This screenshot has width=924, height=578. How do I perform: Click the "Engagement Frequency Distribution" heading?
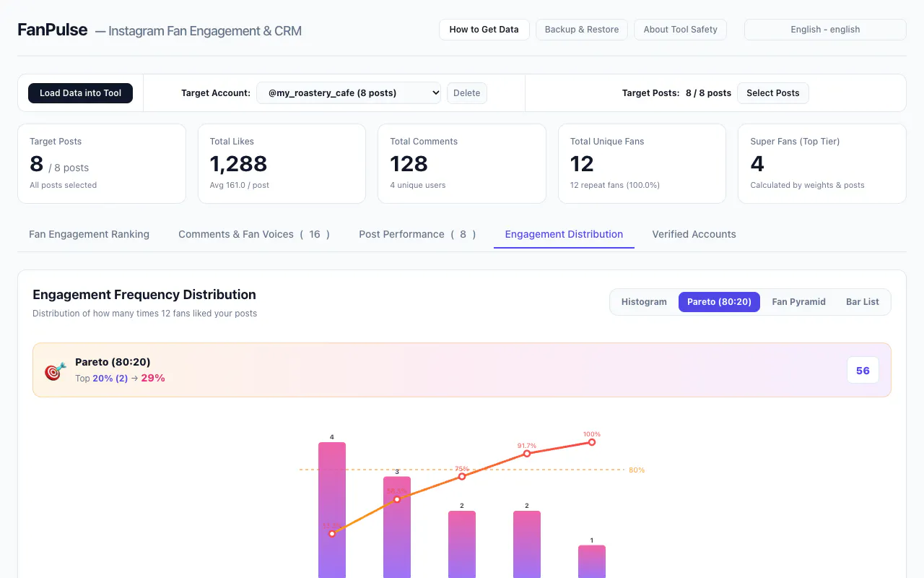pos(144,295)
